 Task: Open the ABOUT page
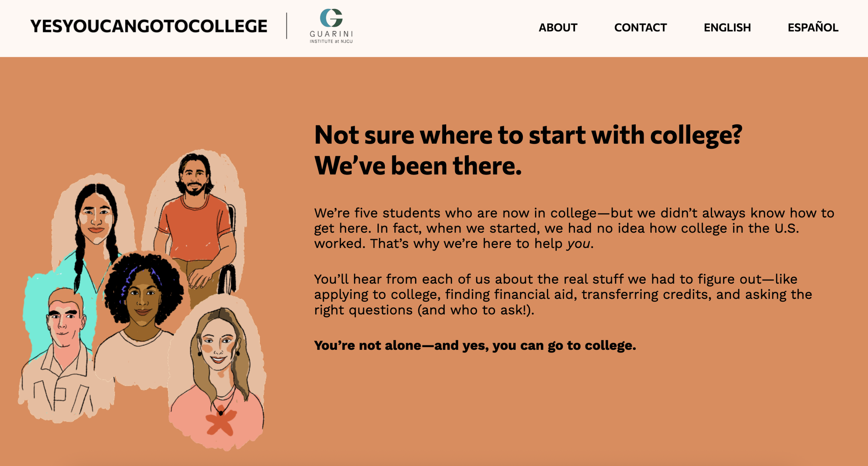(558, 27)
